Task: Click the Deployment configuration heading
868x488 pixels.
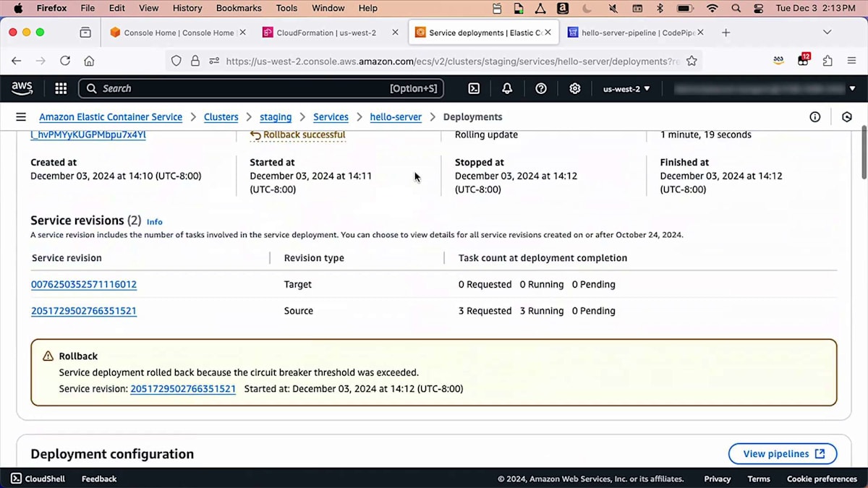Action: [112, 454]
